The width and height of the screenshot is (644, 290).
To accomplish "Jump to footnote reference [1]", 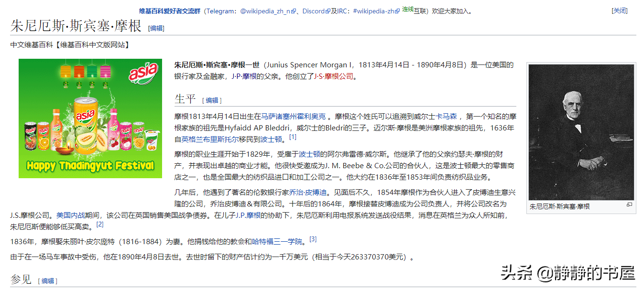I will tap(293, 137).
